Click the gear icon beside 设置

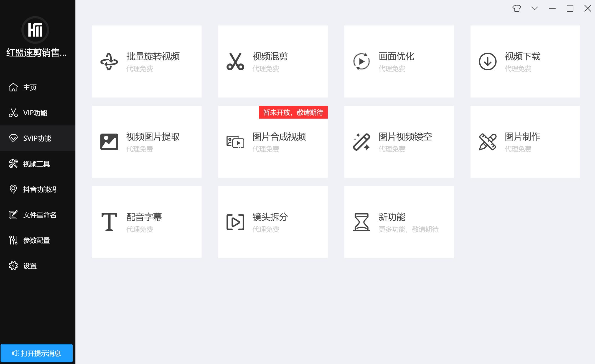pyautogui.click(x=13, y=266)
